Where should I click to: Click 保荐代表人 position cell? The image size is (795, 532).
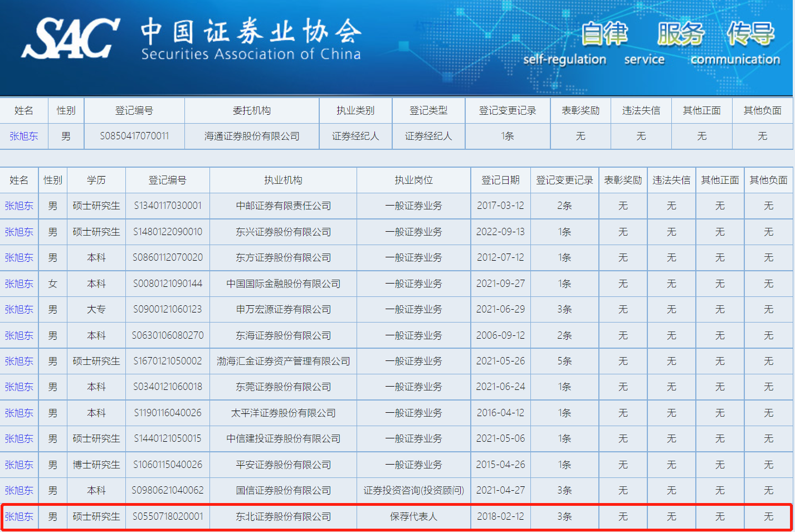click(413, 516)
